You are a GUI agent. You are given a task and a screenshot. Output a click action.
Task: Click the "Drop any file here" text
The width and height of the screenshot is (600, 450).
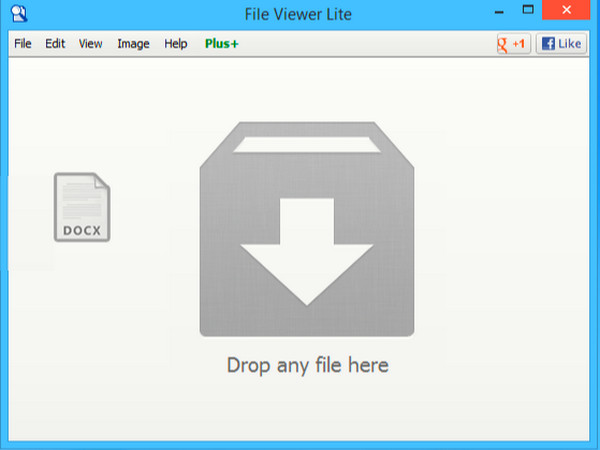(308, 365)
